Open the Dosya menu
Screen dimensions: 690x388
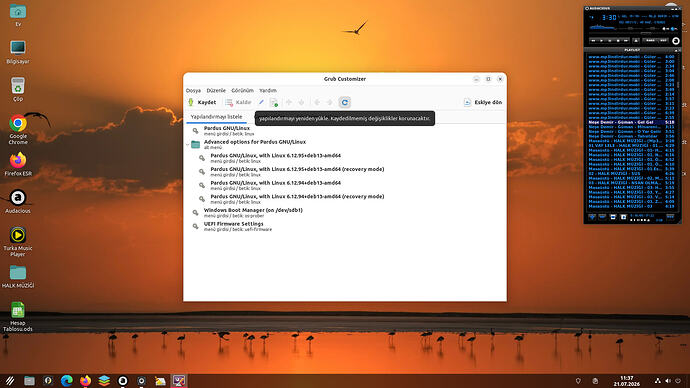point(193,90)
